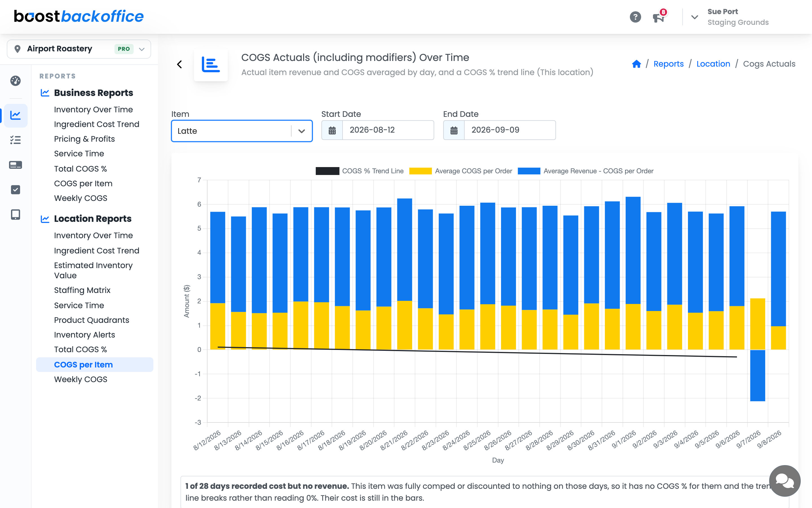Open Product Quadrants report
This screenshot has height=508, width=812.
point(92,320)
